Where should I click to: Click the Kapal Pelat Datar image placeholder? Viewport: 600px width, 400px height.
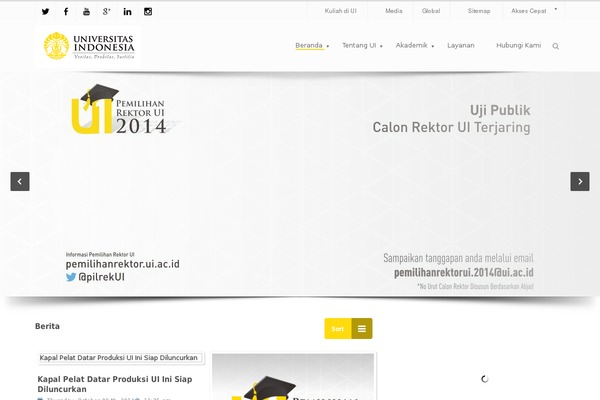(121, 358)
